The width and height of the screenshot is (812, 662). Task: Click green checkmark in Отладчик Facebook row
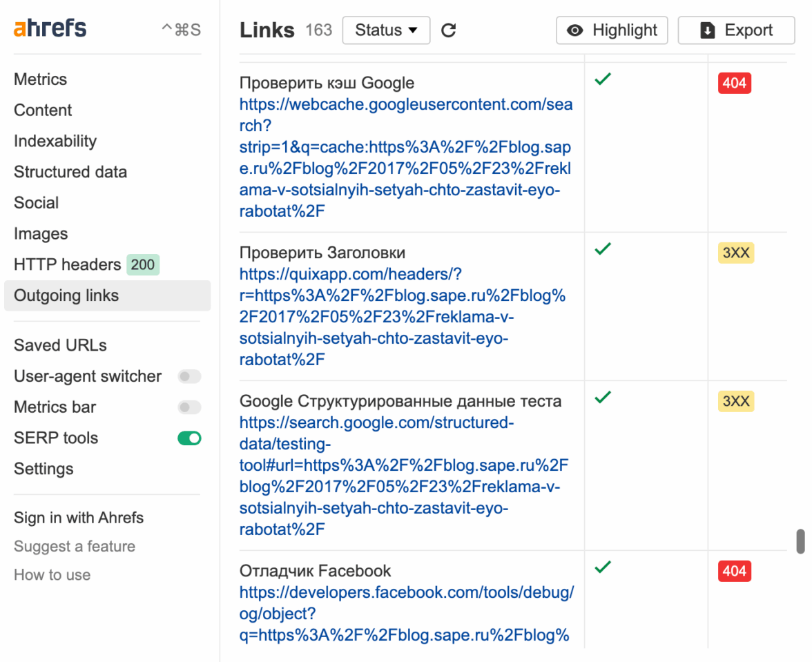click(x=603, y=567)
